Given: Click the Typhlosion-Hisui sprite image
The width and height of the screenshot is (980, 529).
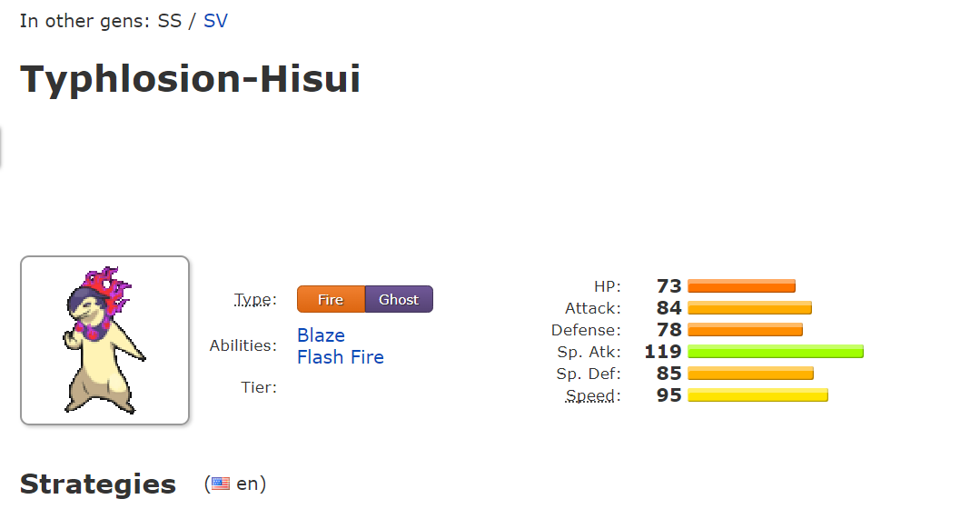Looking at the screenshot, I should point(104,340).
